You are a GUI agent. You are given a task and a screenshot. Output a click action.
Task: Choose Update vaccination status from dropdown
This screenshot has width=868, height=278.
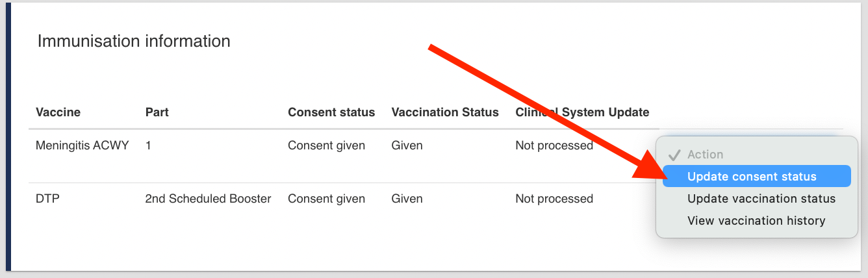[x=761, y=198]
